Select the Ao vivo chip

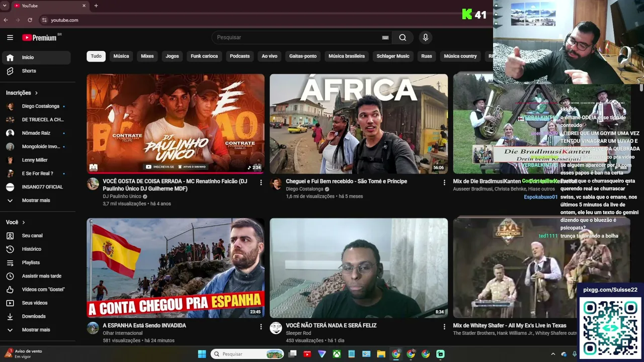[x=270, y=56]
